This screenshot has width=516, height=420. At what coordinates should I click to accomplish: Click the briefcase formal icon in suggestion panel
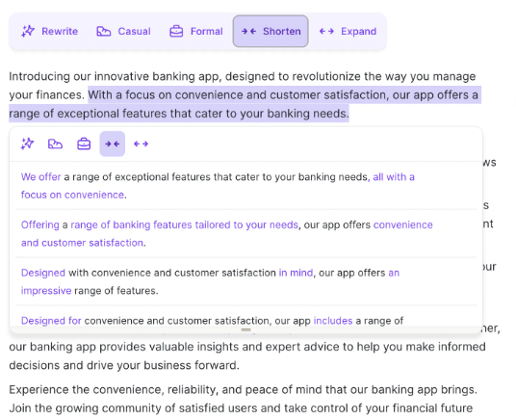[x=84, y=144]
